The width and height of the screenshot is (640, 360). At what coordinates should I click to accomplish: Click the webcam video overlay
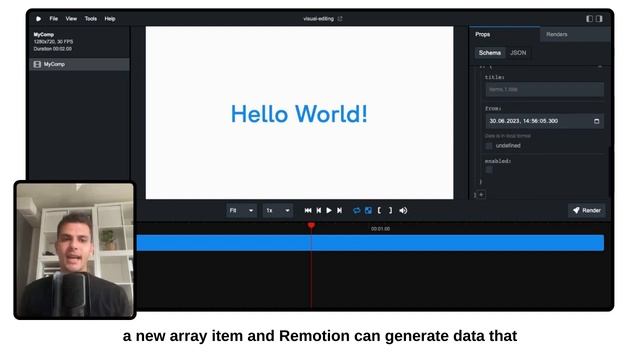click(75, 250)
